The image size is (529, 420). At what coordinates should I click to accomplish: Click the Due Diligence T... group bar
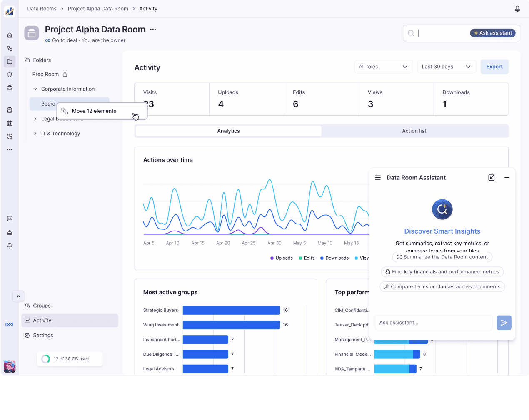tap(205, 354)
